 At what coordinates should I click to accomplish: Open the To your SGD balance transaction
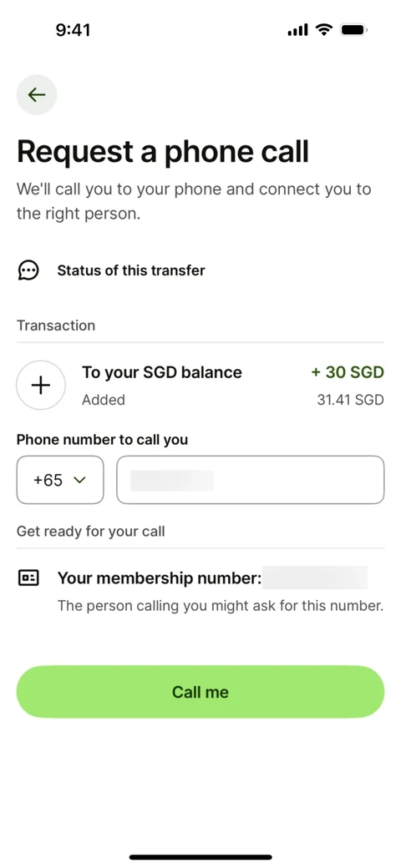tap(200, 386)
